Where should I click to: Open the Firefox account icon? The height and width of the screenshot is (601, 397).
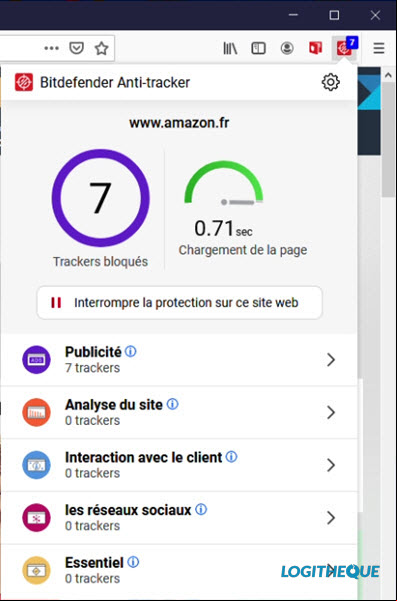[287, 48]
